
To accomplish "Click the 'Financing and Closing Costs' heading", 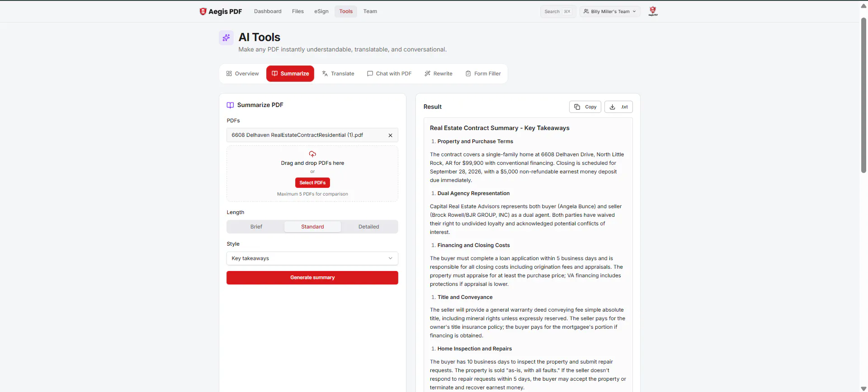I will pos(473,245).
